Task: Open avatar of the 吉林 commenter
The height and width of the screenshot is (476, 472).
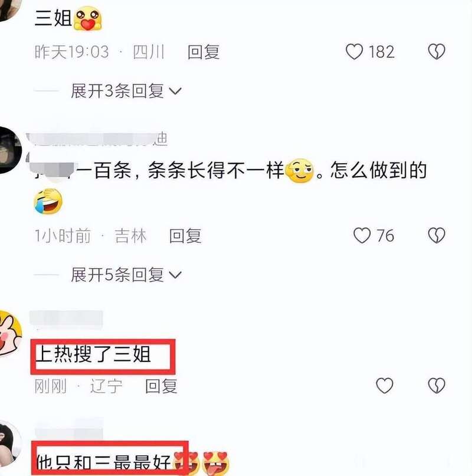Action: click(x=9, y=150)
